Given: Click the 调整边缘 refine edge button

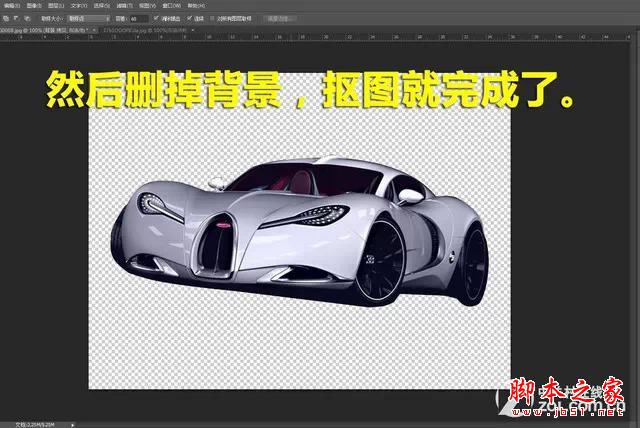Looking at the screenshot, I should coord(280,19).
